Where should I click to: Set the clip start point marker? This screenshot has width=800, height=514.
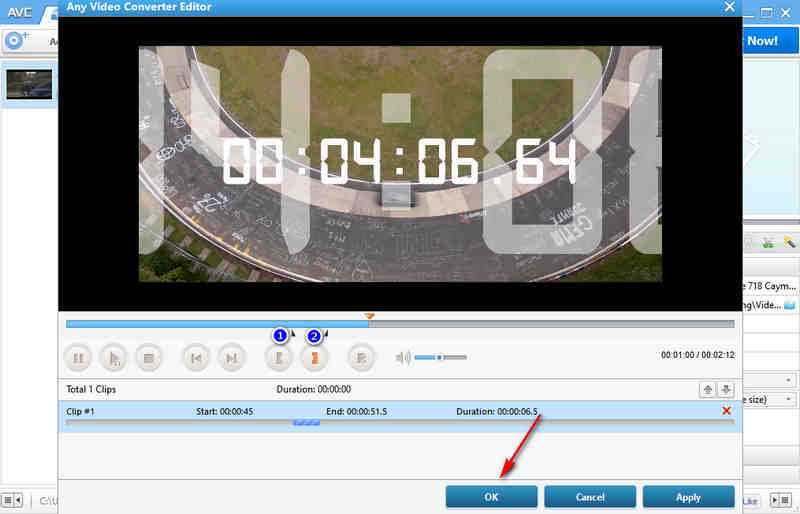(279, 358)
